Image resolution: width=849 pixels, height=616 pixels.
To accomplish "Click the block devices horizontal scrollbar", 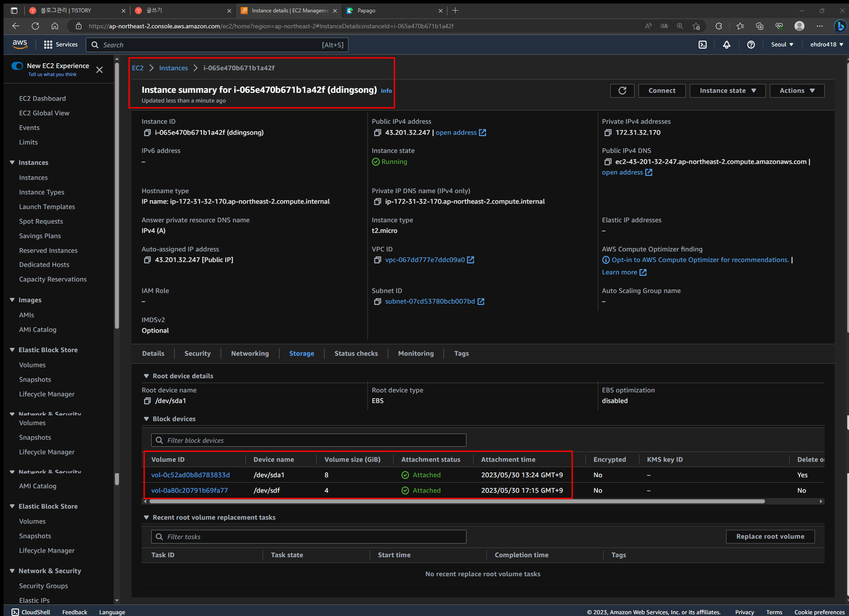I will (x=457, y=502).
